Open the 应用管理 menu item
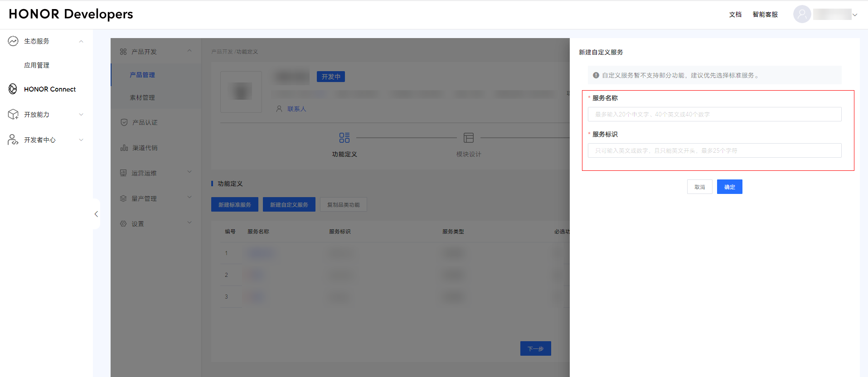The height and width of the screenshot is (377, 868). pos(37,65)
